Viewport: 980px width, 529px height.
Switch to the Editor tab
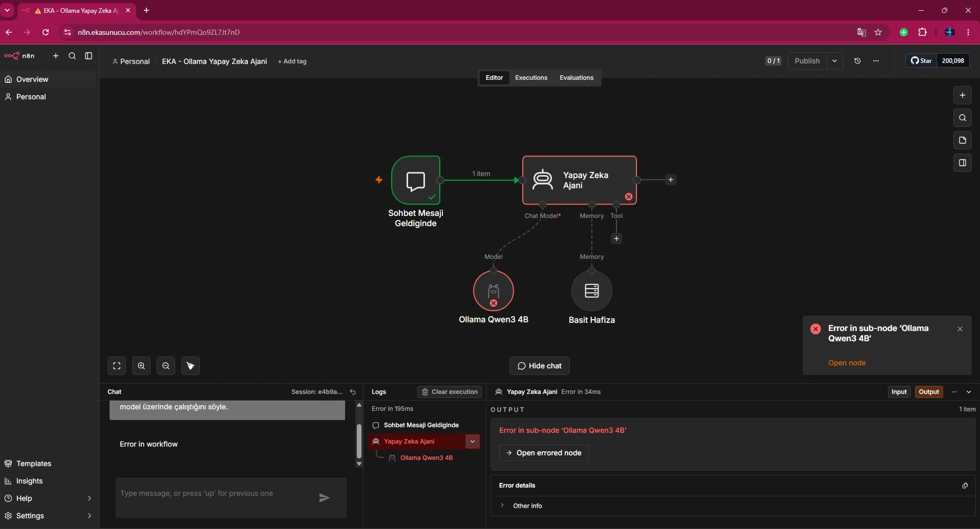point(494,78)
